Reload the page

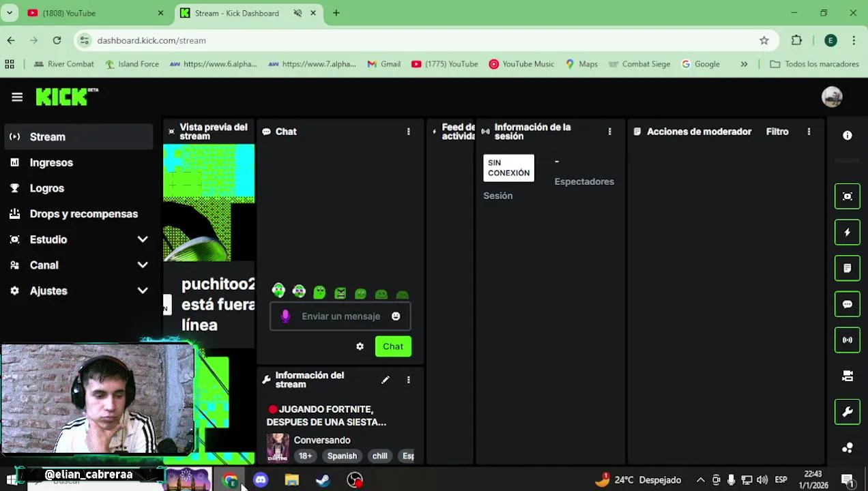click(x=57, y=40)
